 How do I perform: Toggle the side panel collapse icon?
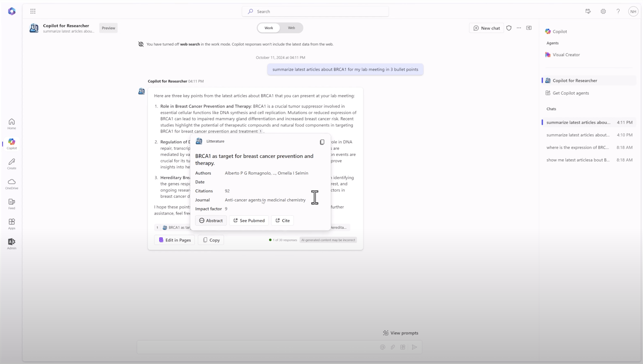[529, 28]
